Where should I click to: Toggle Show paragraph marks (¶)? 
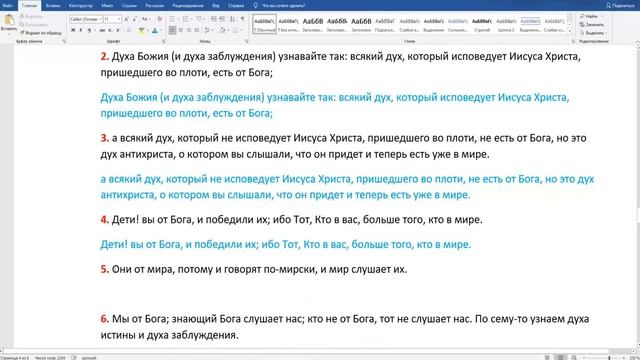(x=243, y=19)
